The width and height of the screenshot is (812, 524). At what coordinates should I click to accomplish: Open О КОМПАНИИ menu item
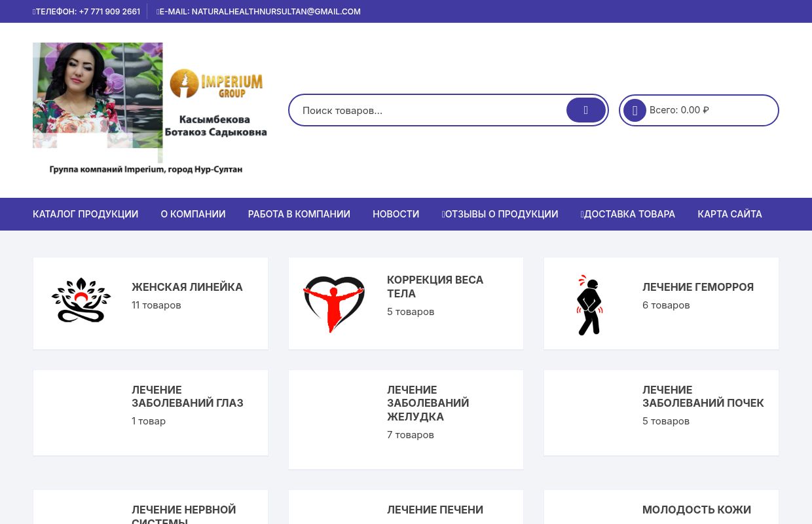193,214
